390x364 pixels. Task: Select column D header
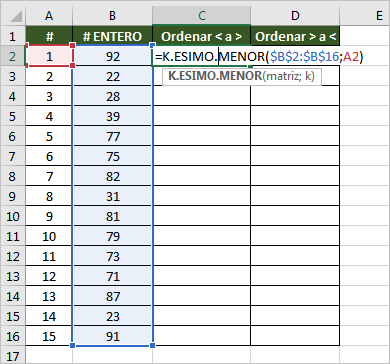pos(295,16)
